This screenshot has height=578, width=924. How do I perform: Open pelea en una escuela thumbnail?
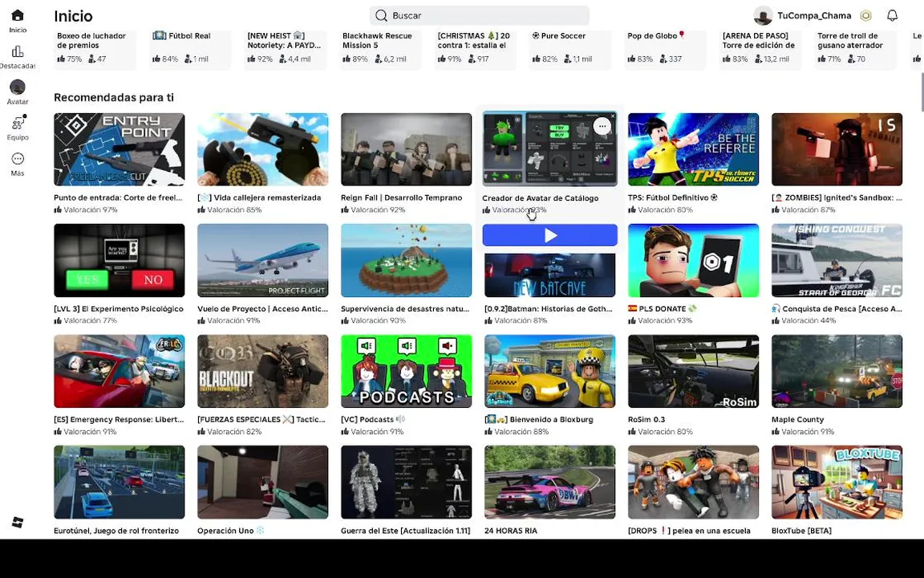pos(693,482)
